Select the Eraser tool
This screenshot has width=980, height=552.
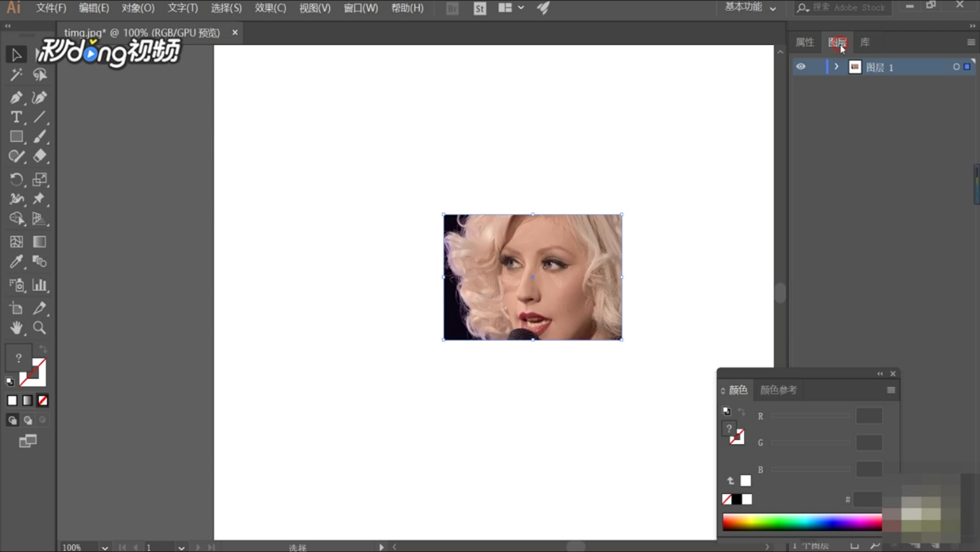click(x=39, y=157)
